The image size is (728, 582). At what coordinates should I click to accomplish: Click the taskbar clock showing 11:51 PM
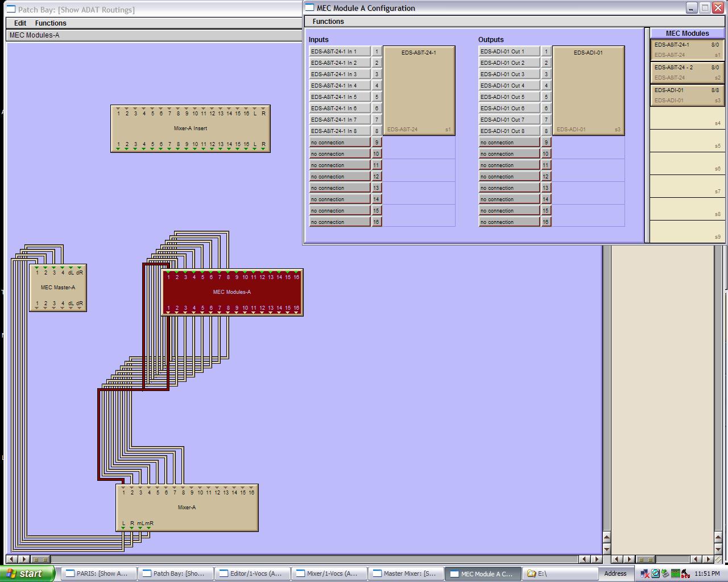[707, 574]
